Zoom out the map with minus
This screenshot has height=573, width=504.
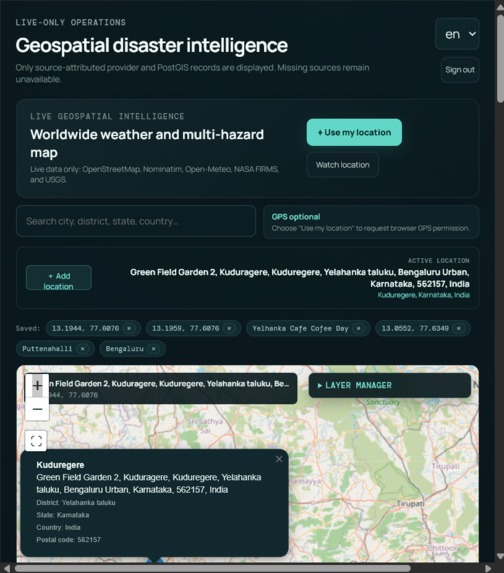(37, 409)
